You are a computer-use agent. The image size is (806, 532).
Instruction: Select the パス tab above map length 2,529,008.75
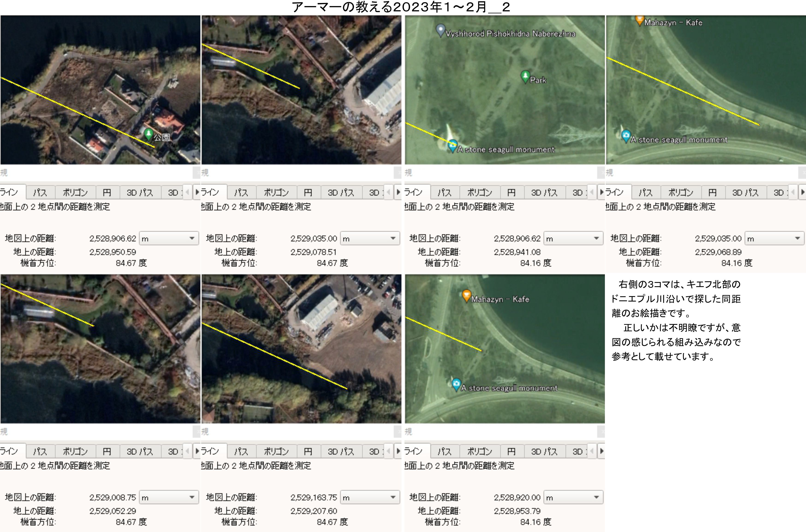[40, 452]
